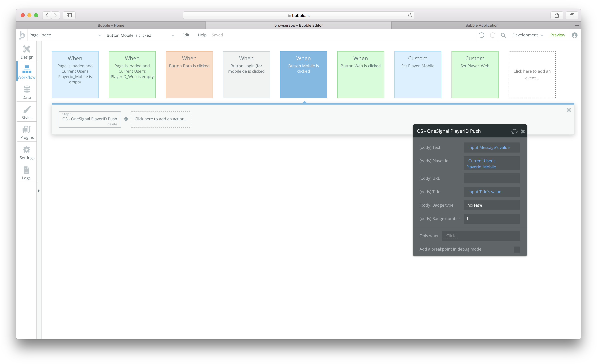The height and width of the screenshot is (364, 597).
Task: Open the Help menu
Action: point(202,35)
